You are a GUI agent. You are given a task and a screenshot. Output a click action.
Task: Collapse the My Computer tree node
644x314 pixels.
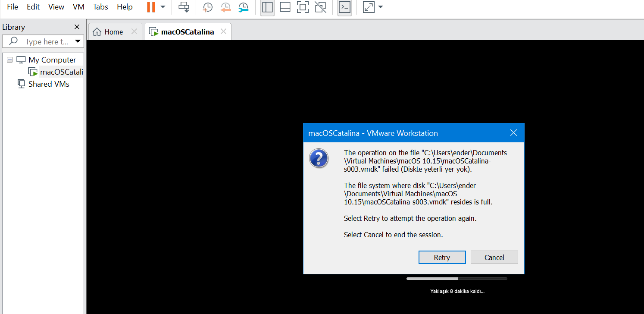click(9, 60)
